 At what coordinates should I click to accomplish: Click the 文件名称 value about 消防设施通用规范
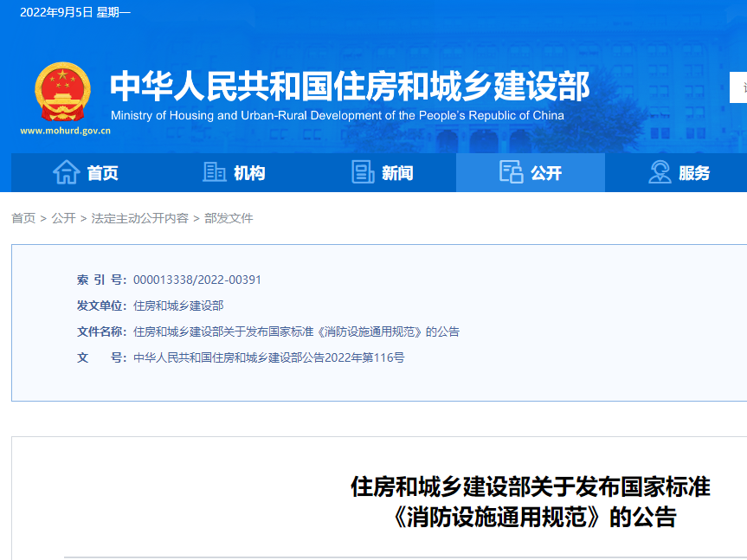(x=296, y=331)
